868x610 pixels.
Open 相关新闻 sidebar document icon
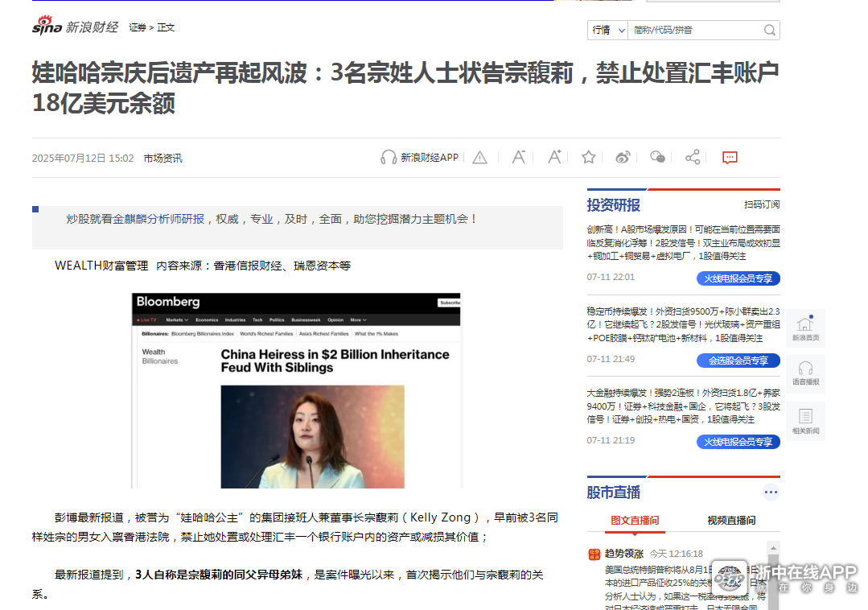click(805, 421)
